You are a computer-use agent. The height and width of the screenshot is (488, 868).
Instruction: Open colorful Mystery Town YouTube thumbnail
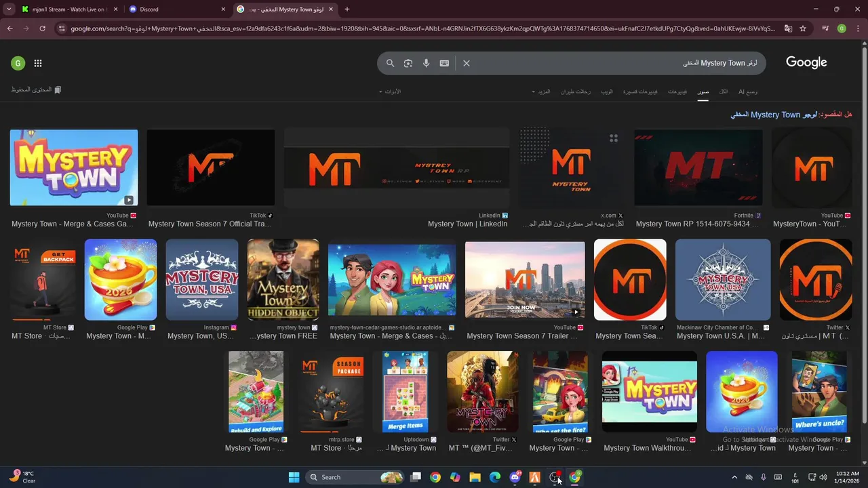(74, 167)
